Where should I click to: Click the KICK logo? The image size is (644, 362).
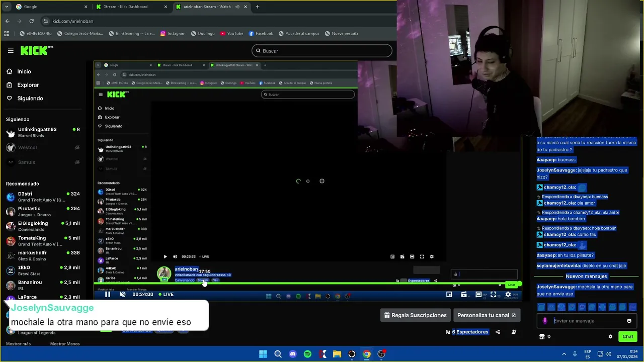(x=36, y=50)
